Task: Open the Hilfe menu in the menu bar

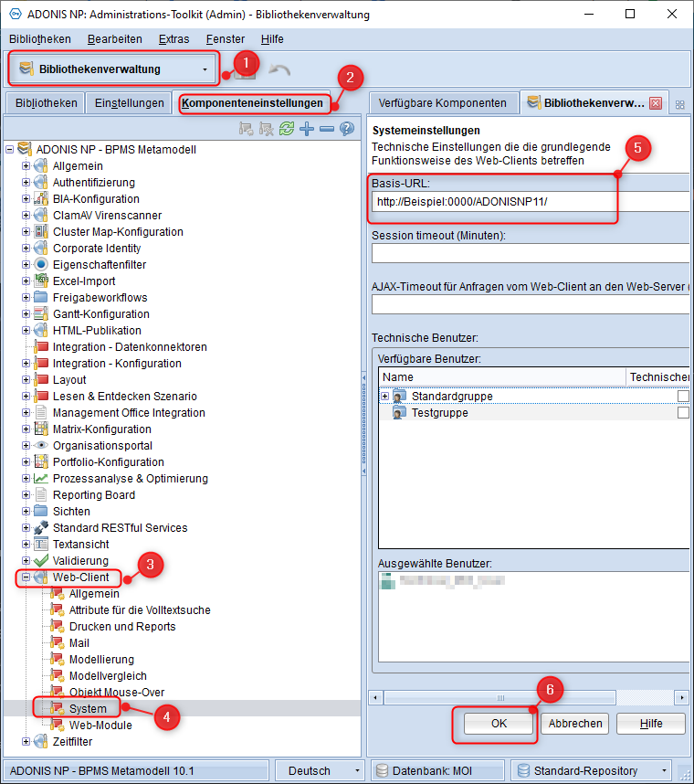Action: [x=272, y=39]
